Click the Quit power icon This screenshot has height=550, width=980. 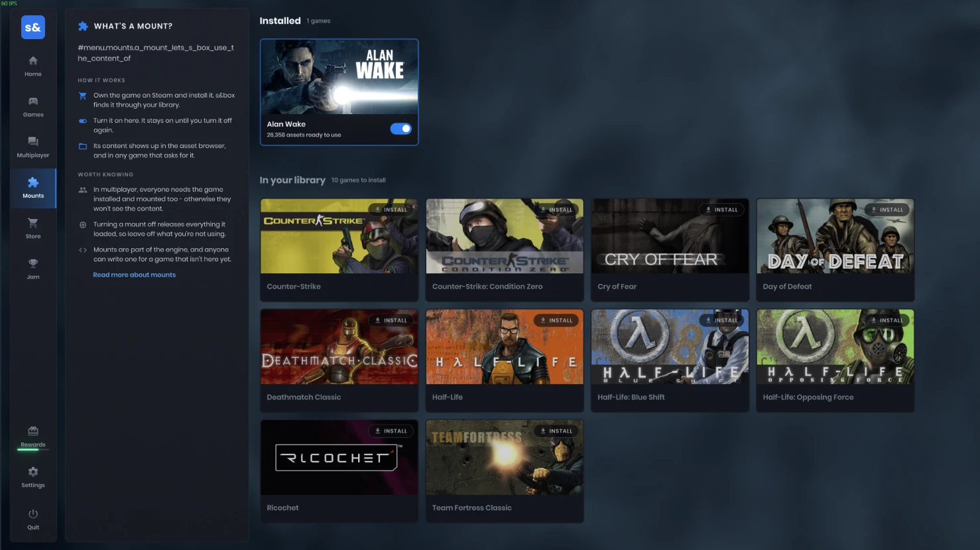(x=33, y=514)
